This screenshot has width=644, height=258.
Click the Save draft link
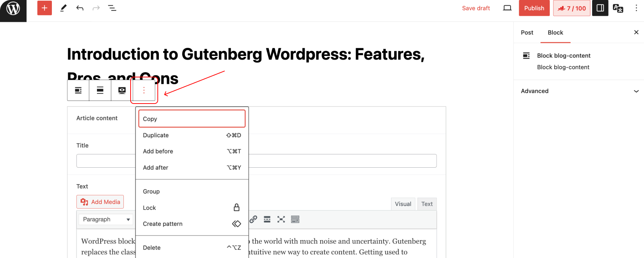tap(476, 8)
